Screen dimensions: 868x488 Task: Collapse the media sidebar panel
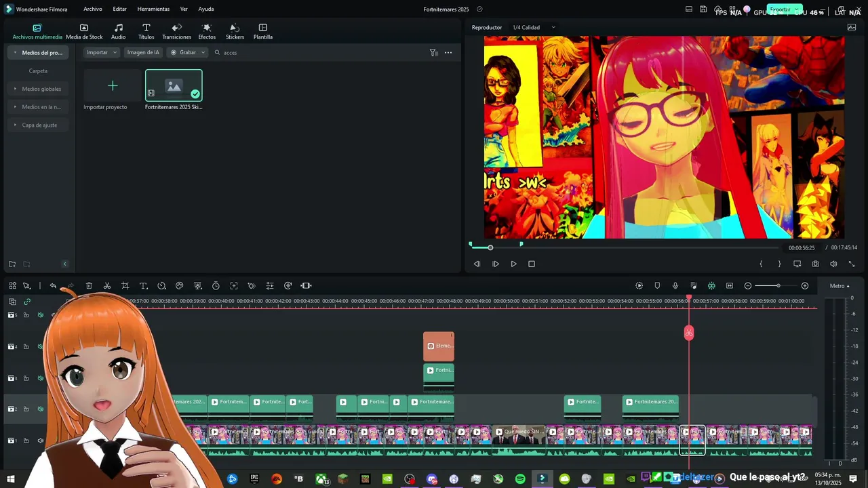65,264
